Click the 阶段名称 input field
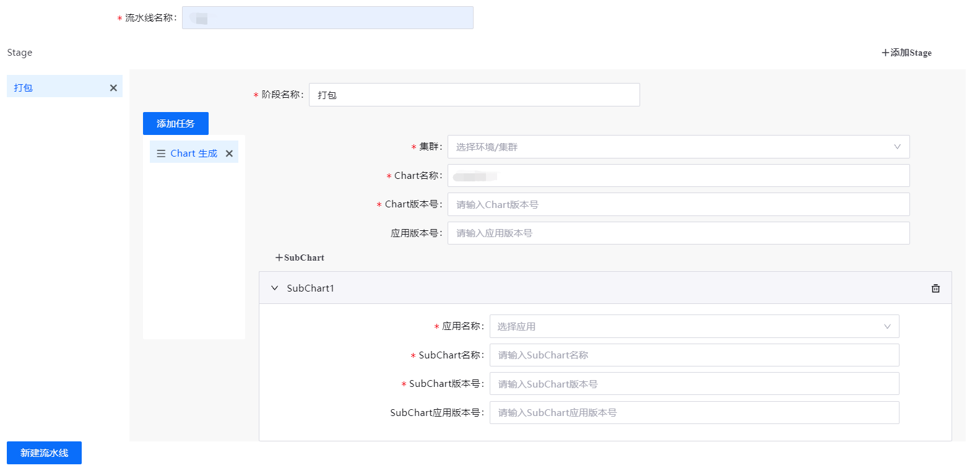The width and height of the screenshot is (980, 468). 474,95
